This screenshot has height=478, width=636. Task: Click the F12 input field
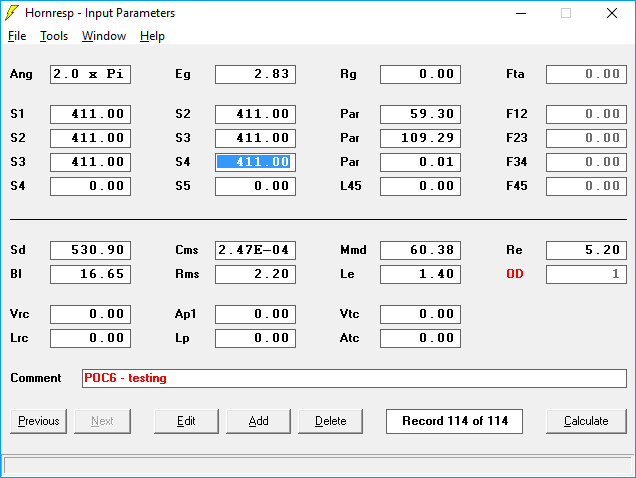586,114
